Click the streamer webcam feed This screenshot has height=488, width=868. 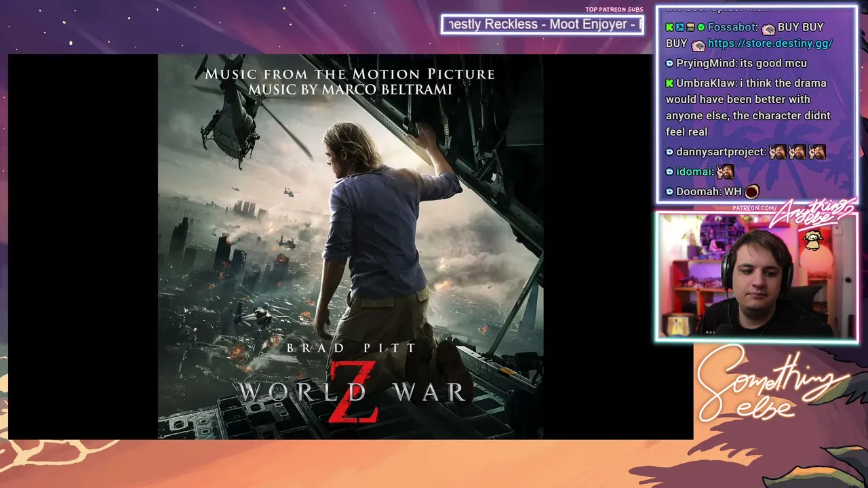[x=757, y=275]
